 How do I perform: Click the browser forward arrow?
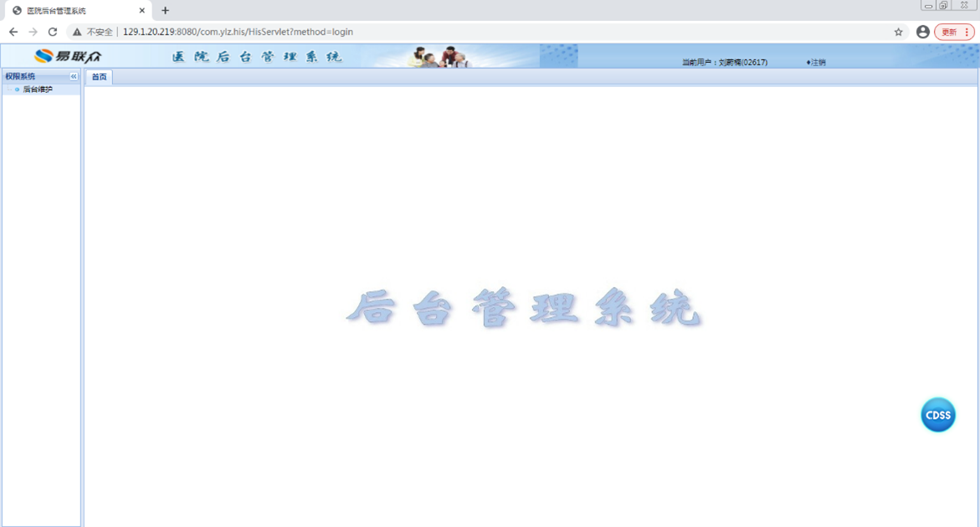pyautogui.click(x=33, y=32)
